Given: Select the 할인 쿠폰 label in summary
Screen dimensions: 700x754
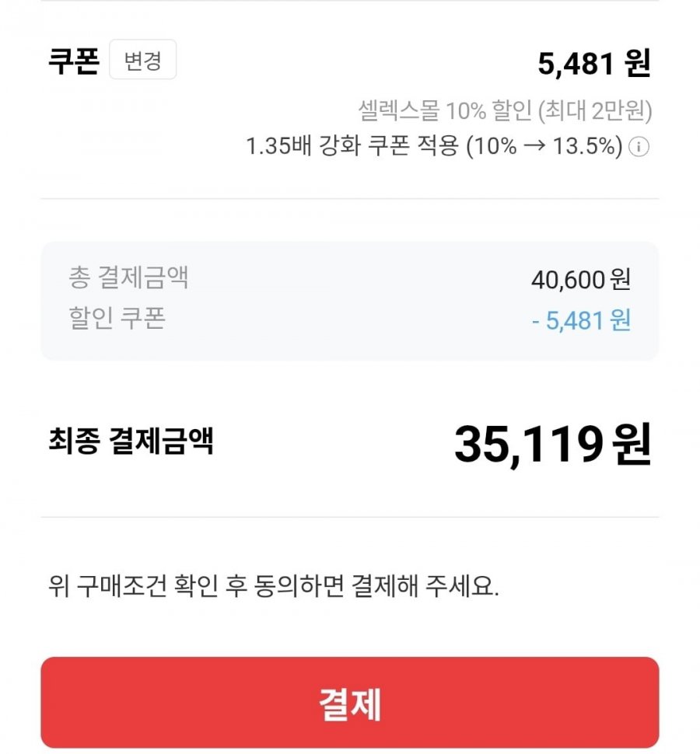Looking at the screenshot, I should tap(117, 318).
